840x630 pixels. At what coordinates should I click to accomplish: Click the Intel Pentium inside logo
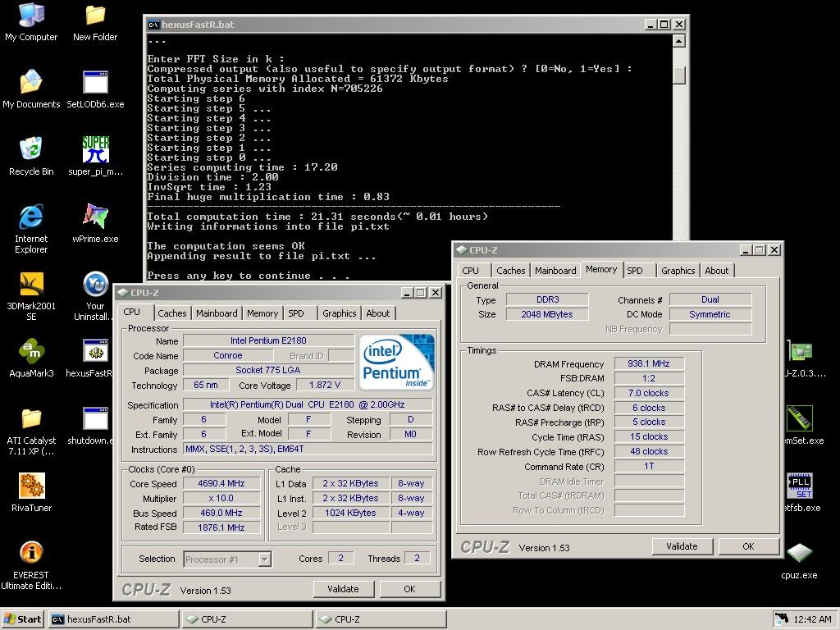(x=396, y=362)
